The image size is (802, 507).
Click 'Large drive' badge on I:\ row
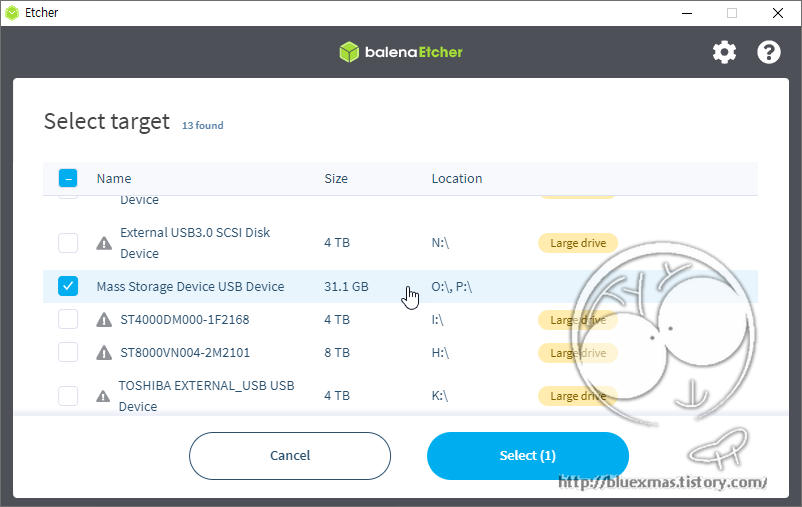pyautogui.click(x=578, y=320)
